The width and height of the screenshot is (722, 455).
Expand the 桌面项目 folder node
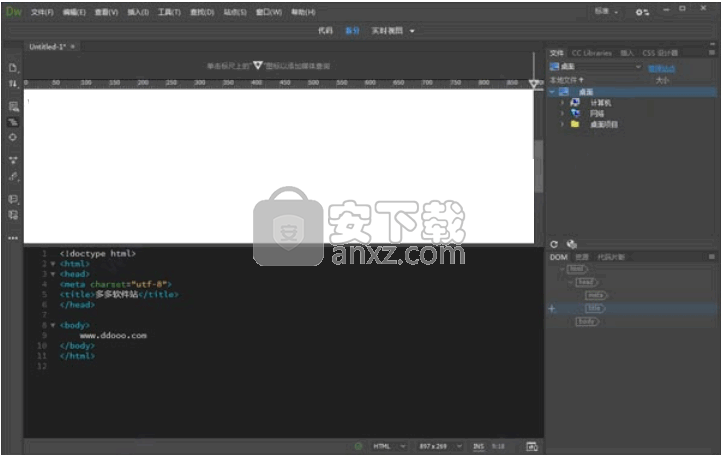coord(562,124)
